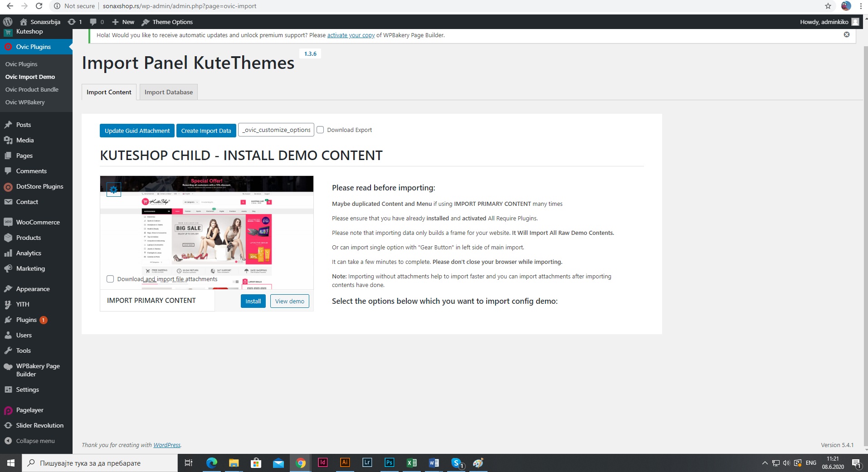Click the 1.3.6 version badge
The width and height of the screenshot is (868, 472).
[310, 54]
